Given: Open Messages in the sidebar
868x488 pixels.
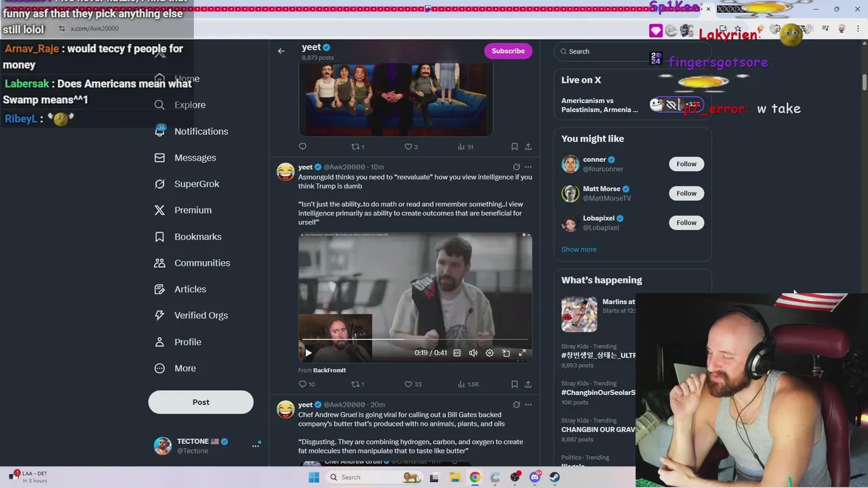Looking at the screenshot, I should pos(186,158).
